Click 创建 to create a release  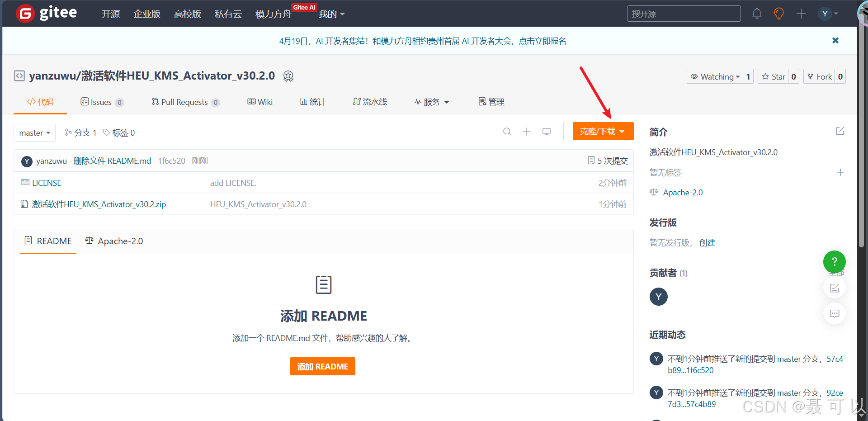[x=707, y=243]
